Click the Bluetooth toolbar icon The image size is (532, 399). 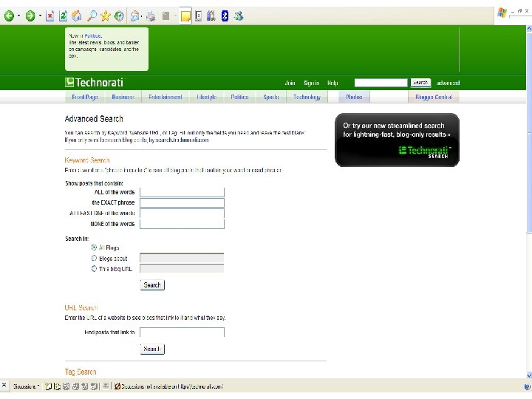click(x=225, y=16)
